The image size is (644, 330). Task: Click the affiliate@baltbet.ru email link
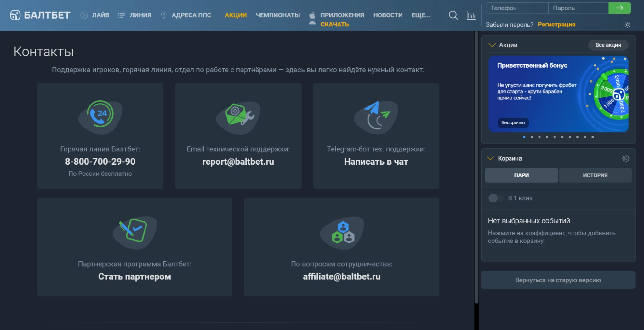(x=341, y=277)
